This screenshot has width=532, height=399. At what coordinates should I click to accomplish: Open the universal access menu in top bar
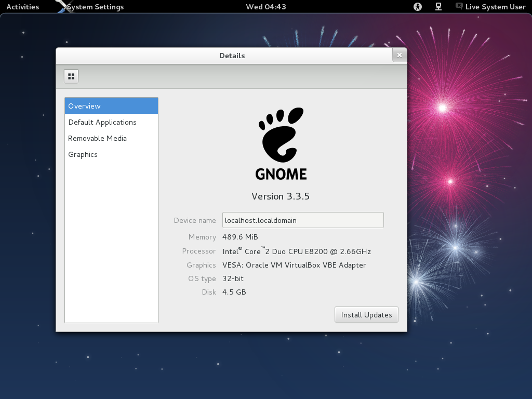417,7
